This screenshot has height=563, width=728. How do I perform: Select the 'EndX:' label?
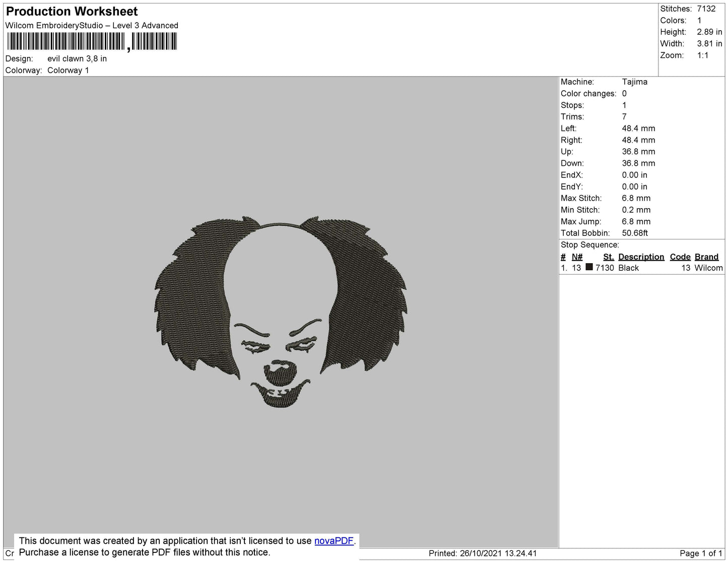(572, 175)
